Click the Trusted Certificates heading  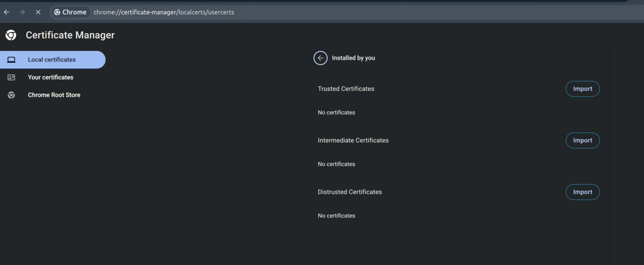(346, 89)
